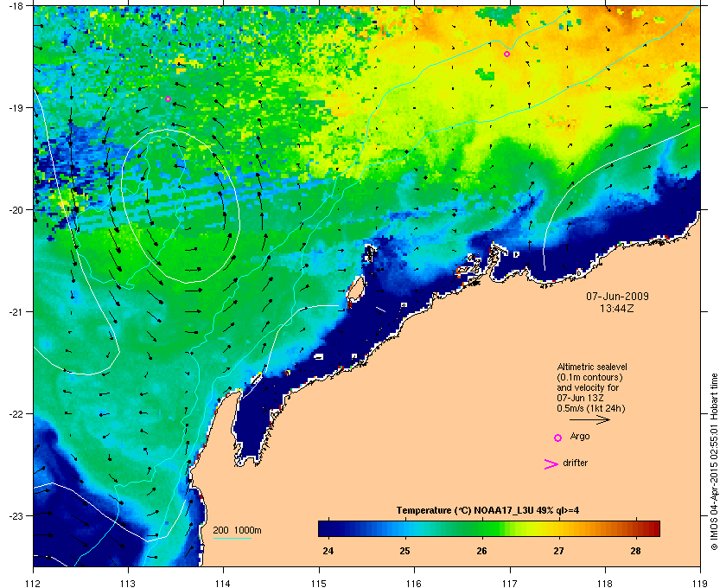
Task: Click the Argo float marker near latitude -19
Action: coord(168,99)
